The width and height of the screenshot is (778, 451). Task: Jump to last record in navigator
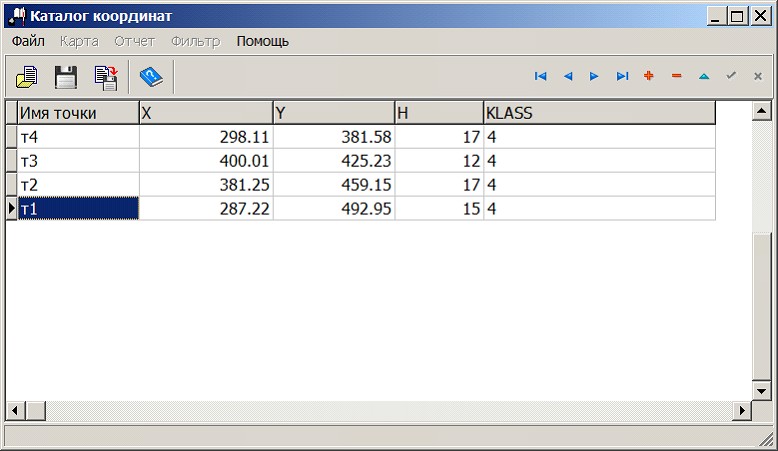pyautogui.click(x=622, y=76)
